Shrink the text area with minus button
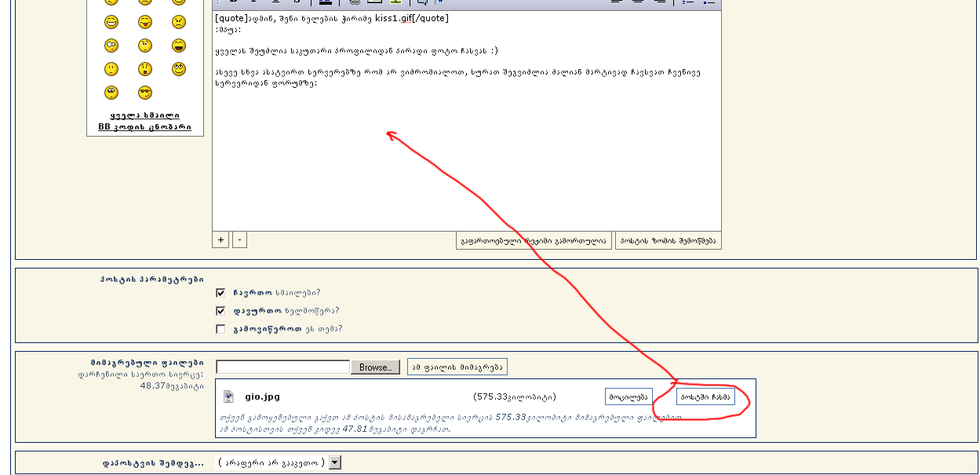The height and width of the screenshot is (475, 980). [x=239, y=240]
